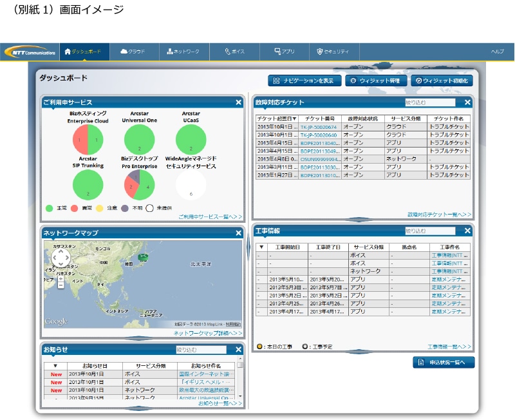Click the white 未提供 legend circle
The height and width of the screenshot is (420, 515).
pos(149,208)
